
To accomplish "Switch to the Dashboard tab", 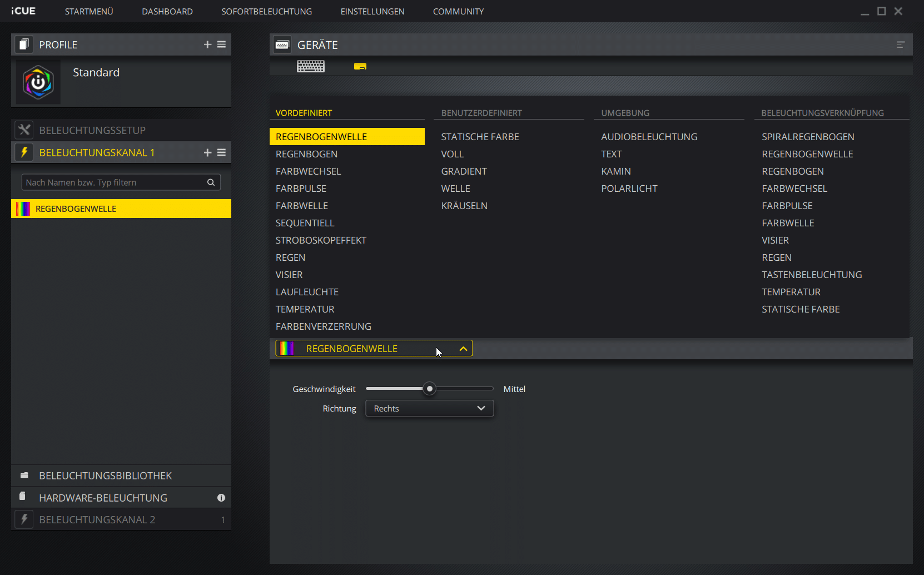I will (167, 12).
